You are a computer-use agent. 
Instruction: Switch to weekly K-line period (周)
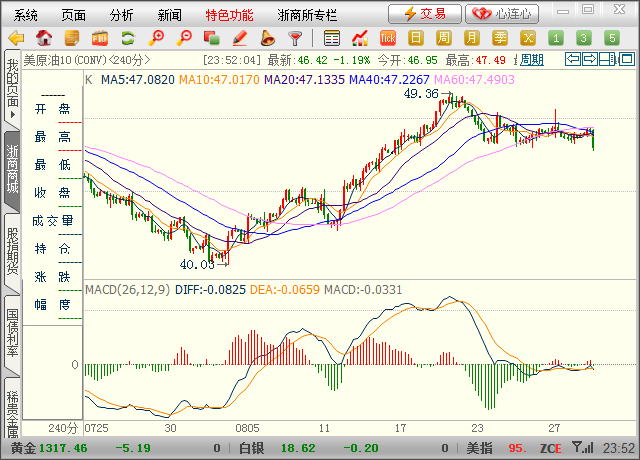(444, 38)
